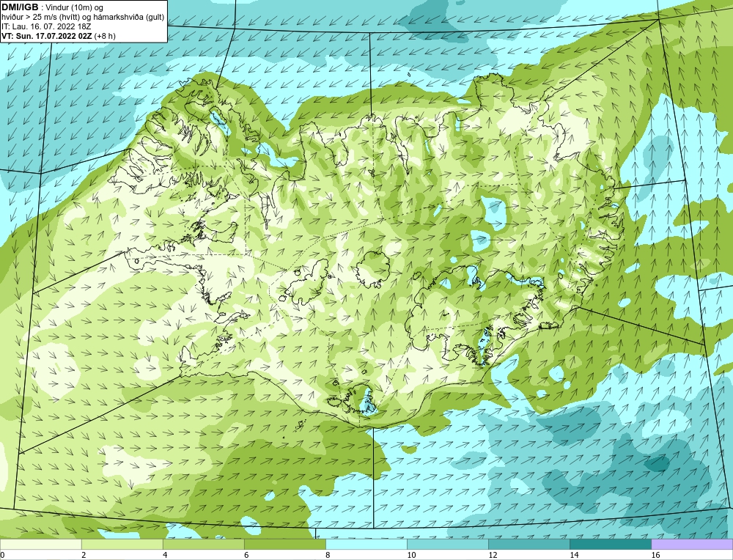733x560 pixels.
Task: Click the legend label "16"
Action: (655, 555)
